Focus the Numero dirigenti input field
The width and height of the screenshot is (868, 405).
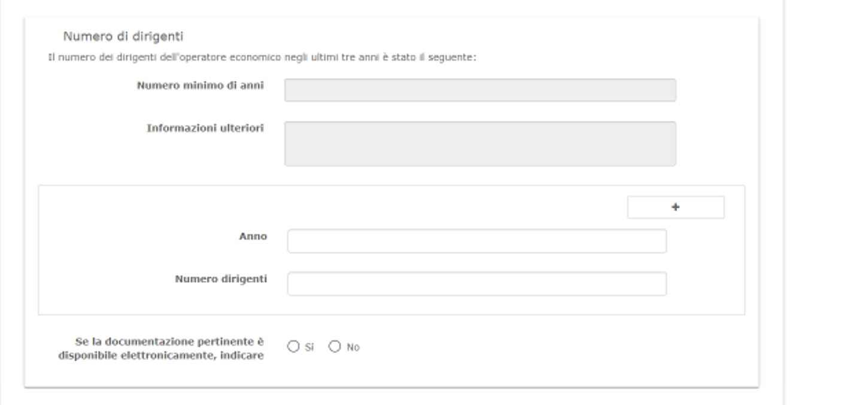pos(477,283)
